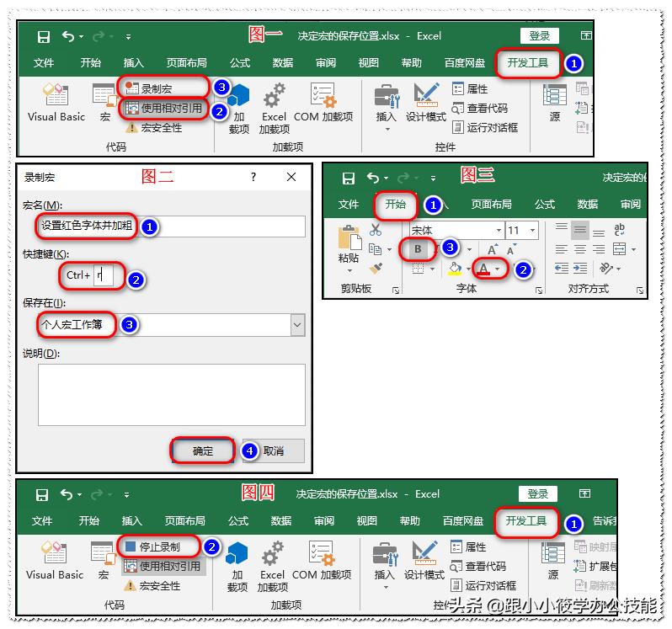Click the Increase Font Size icon in Figure 3
This screenshot has height=629, width=672.
pos(493,249)
